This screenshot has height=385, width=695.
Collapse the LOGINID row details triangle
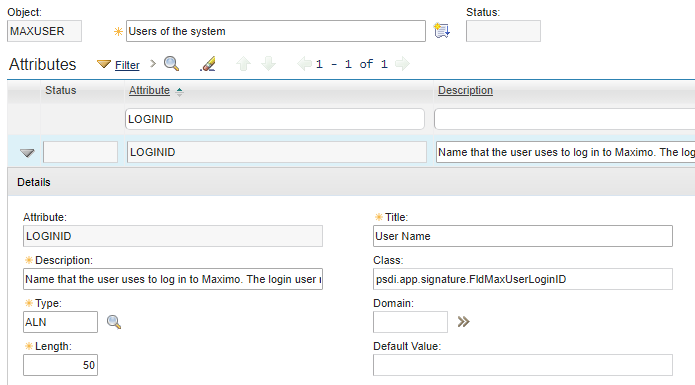tap(27, 153)
